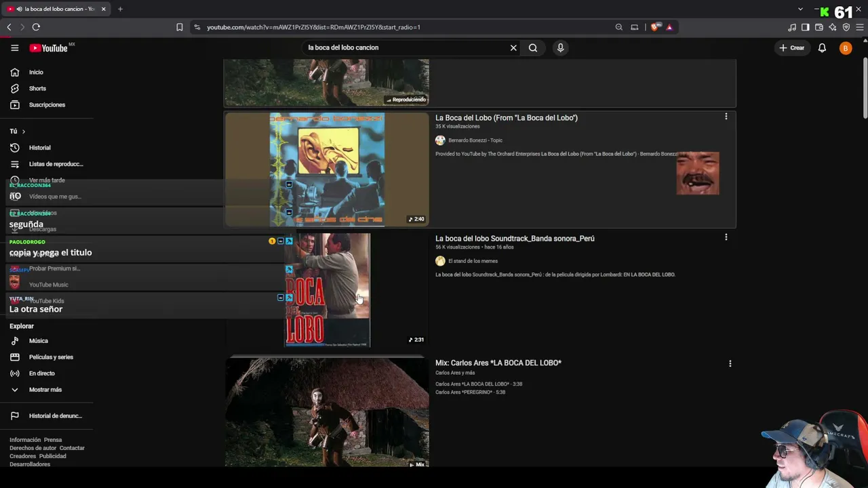This screenshot has width=868, height=488.
Task: View site info beside the URL
Action: 197,27
